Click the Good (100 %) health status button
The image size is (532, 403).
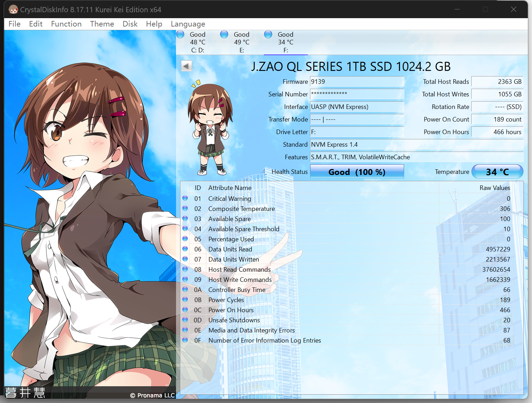357,172
